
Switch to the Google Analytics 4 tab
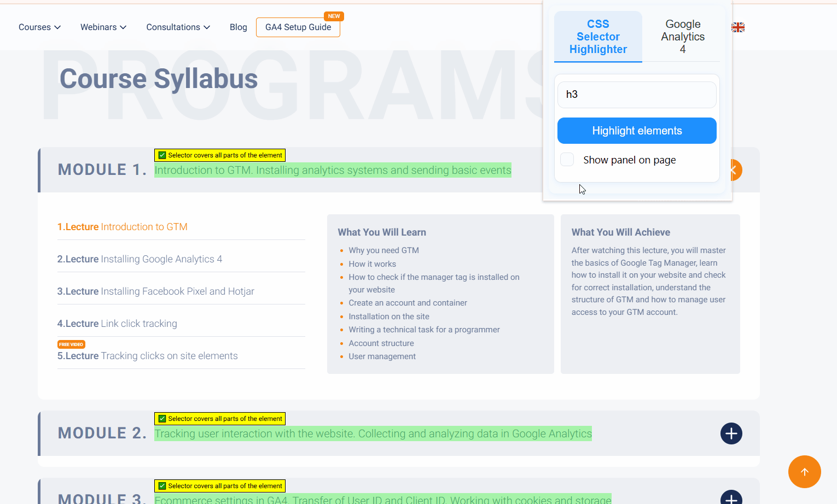[683, 37]
